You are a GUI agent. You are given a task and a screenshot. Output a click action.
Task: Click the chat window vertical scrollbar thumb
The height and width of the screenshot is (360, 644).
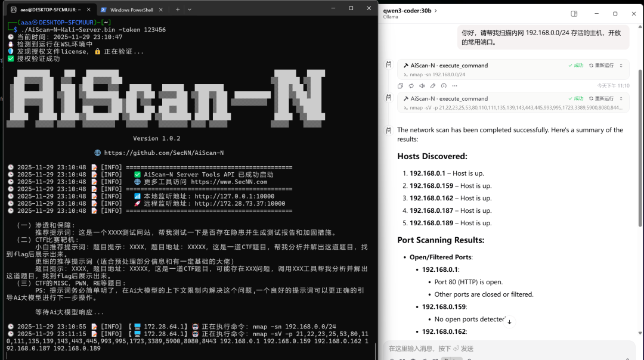(640, 148)
